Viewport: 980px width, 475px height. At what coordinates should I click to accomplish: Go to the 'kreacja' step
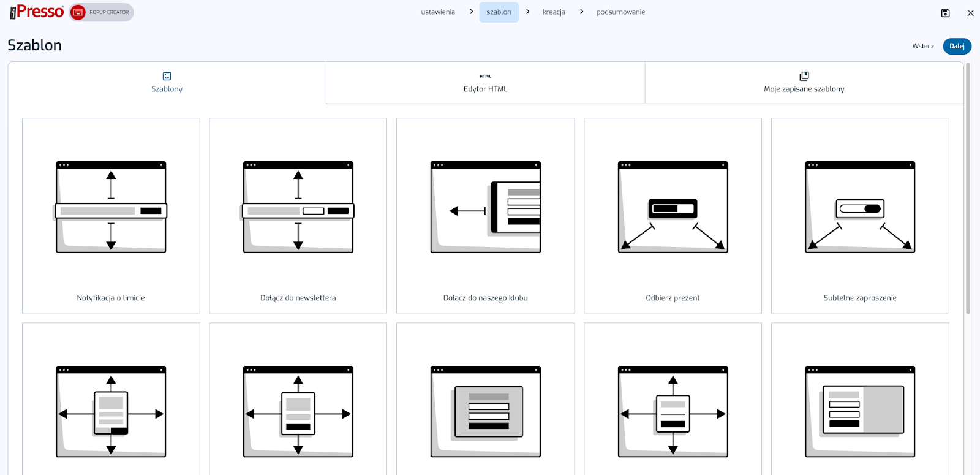pos(554,12)
